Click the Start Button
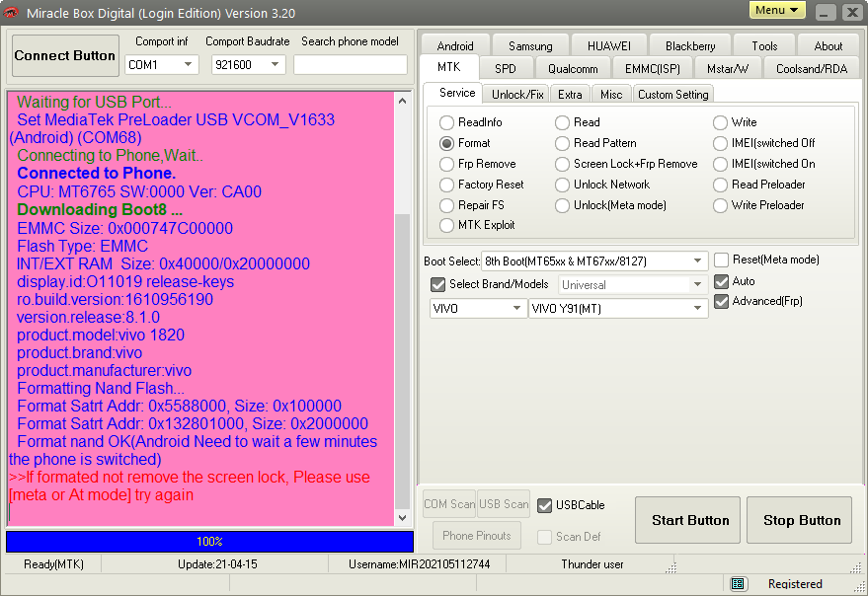The height and width of the screenshot is (596, 868). point(687,520)
